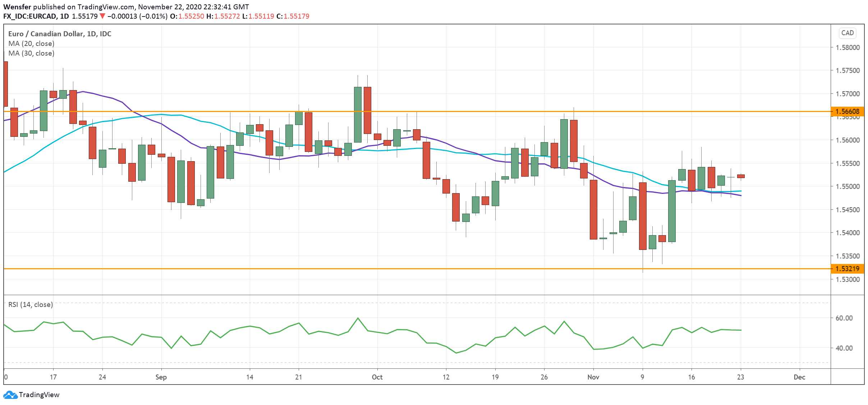Click the 60.00 RSI scale label

[844, 318]
